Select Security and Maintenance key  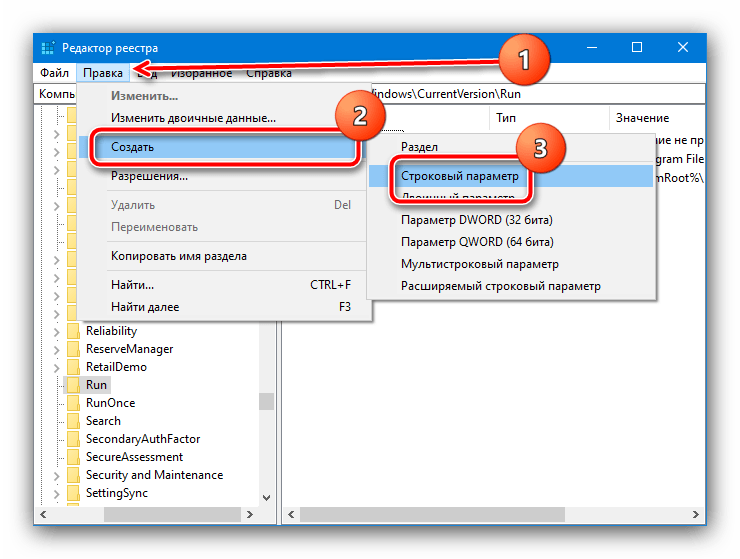point(154,474)
